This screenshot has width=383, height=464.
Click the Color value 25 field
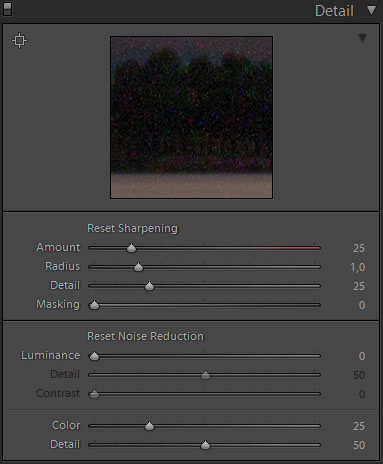359,426
